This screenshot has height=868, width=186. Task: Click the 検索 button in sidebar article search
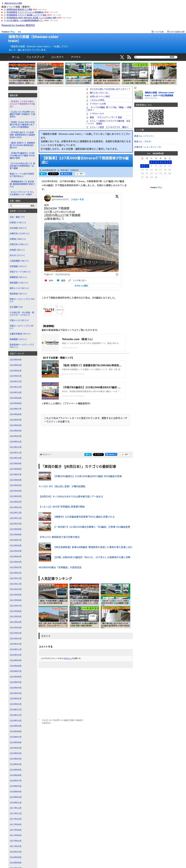[x=32, y=206]
